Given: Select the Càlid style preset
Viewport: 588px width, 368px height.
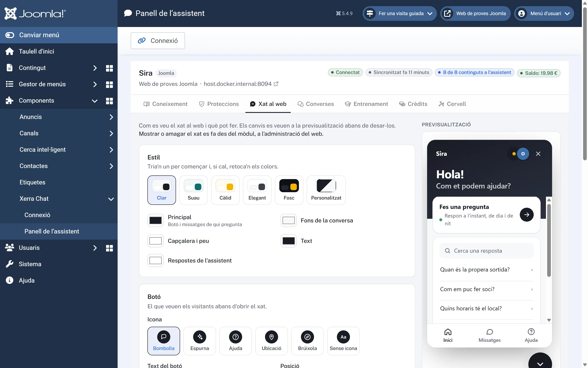Looking at the screenshot, I should (x=225, y=190).
